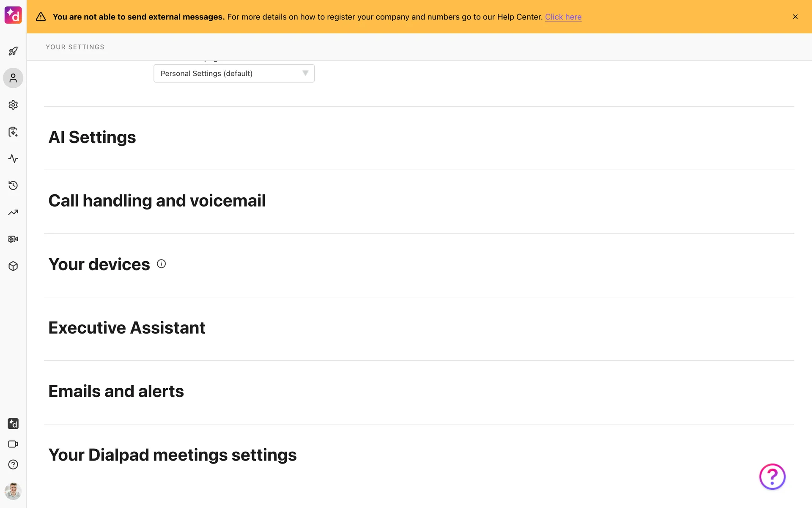Open the admin gear settings icon
Image resolution: width=812 pixels, height=508 pixels.
pos(13,105)
